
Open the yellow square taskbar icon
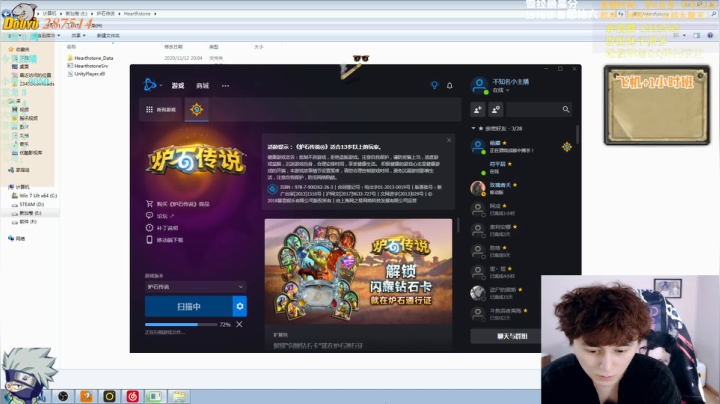[109, 396]
